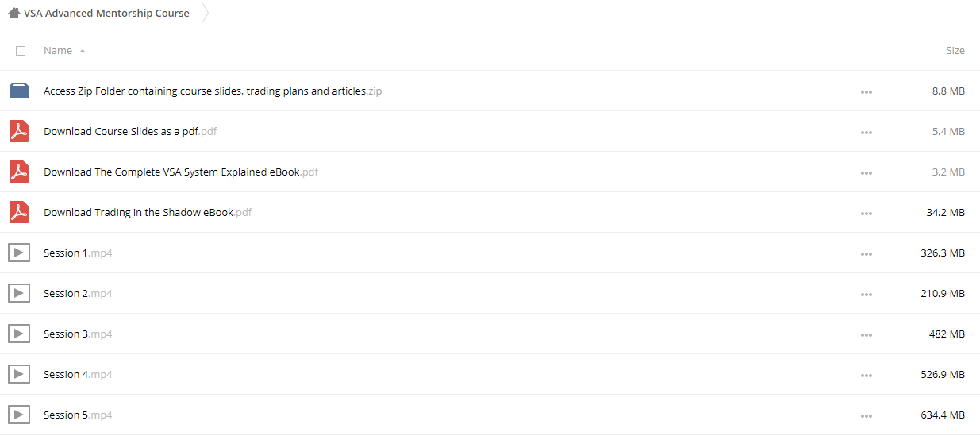Open more options menu for Session 2.mp4
The image size is (980, 436).
(867, 295)
